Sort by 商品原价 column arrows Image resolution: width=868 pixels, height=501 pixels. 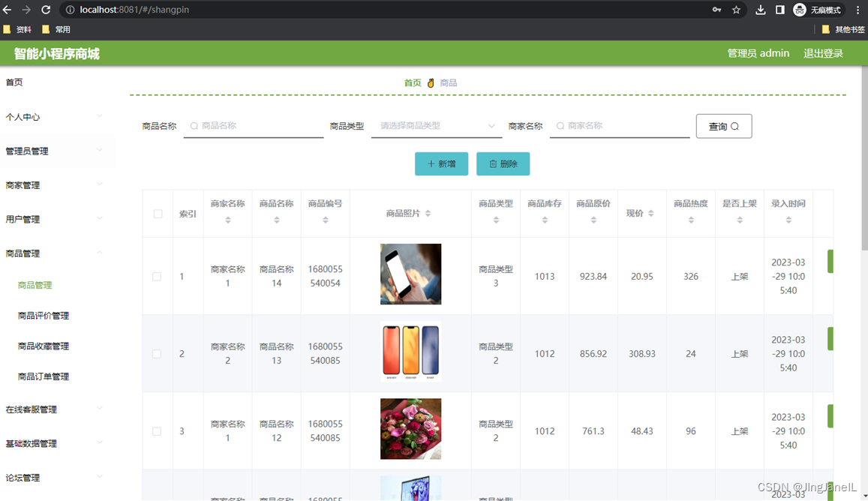(593, 220)
